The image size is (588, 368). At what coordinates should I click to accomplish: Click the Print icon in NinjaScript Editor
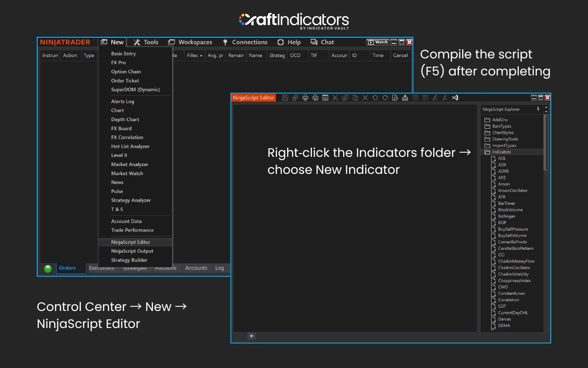(x=305, y=98)
